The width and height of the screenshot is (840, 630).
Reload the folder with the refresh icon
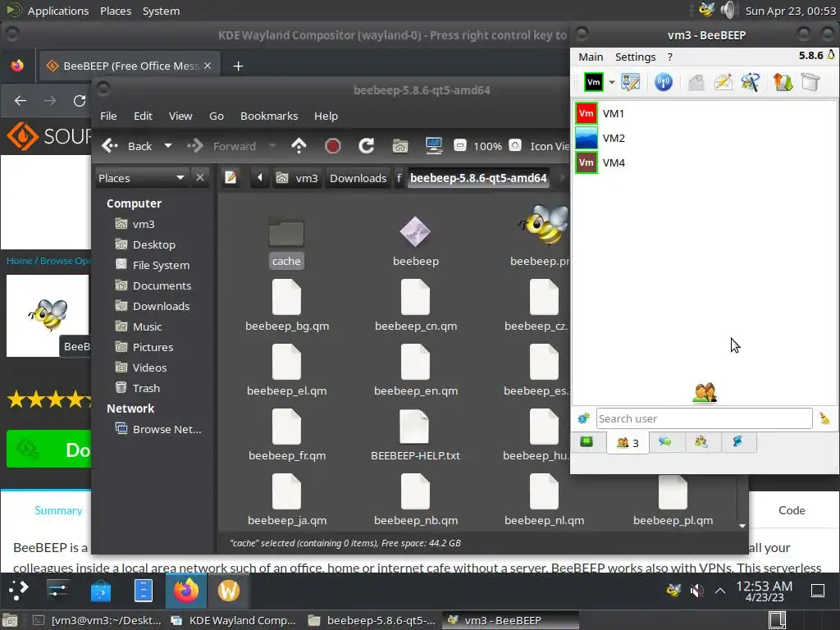click(x=367, y=146)
